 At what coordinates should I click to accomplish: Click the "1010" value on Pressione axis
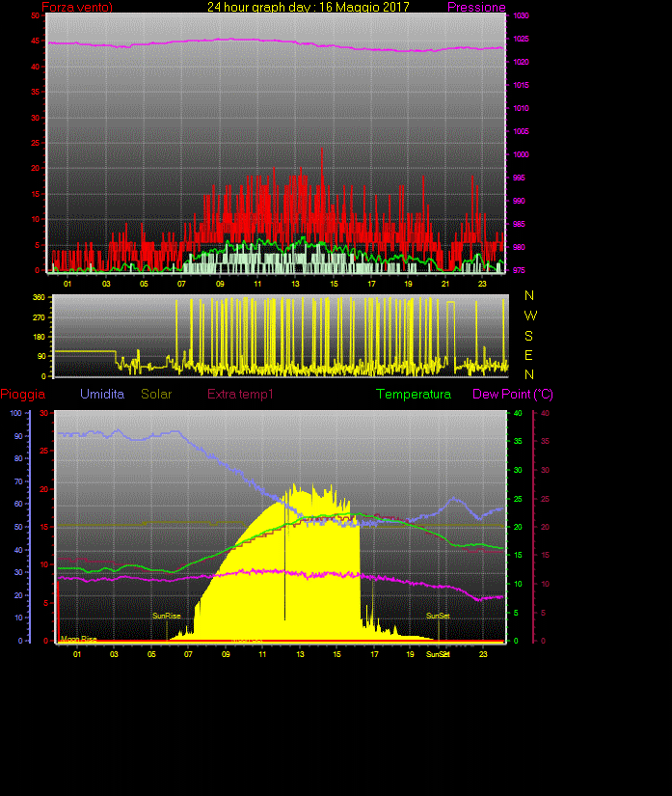point(521,108)
